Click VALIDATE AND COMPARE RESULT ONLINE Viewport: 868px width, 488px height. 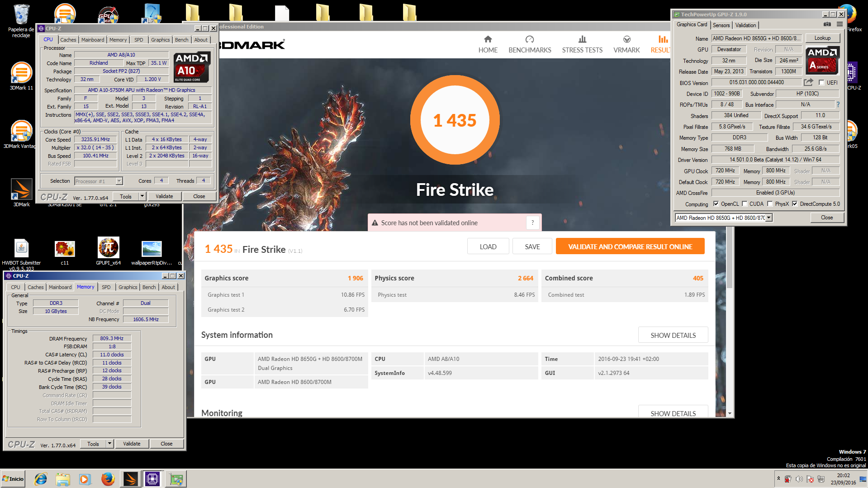(630, 246)
